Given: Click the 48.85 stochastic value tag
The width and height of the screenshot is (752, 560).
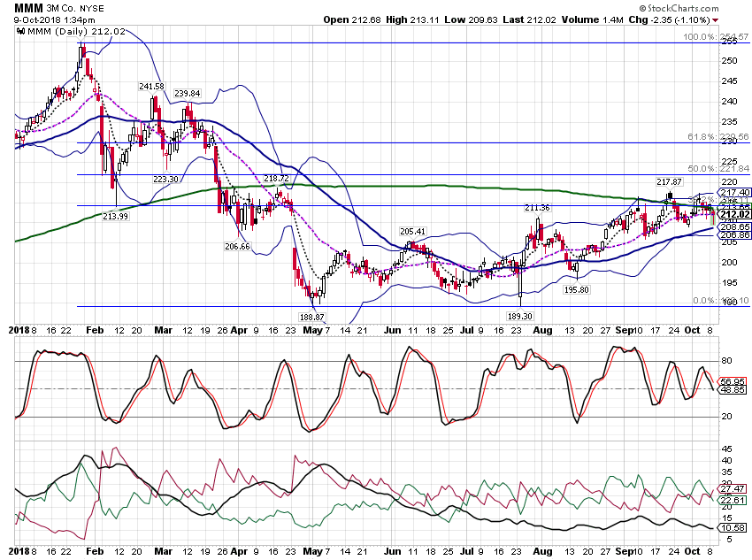Looking at the screenshot, I should pyautogui.click(x=733, y=390).
